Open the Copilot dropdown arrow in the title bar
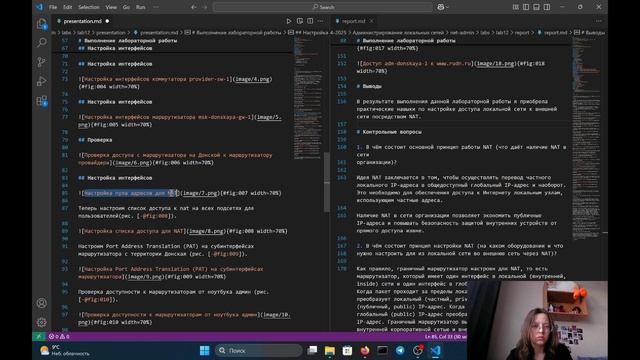This screenshot has width=640, height=360. [448, 7]
